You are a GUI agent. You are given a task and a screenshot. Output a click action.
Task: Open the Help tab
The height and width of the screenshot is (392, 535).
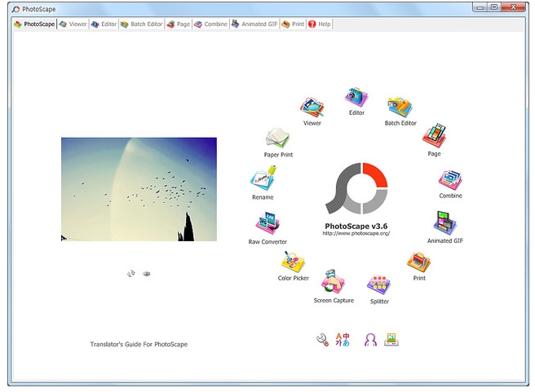320,24
